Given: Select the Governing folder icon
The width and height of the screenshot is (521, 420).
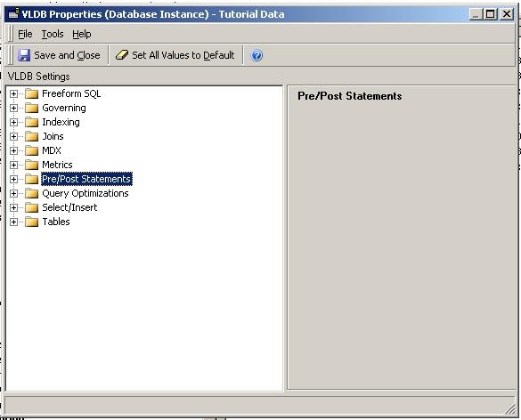Looking at the screenshot, I should click(x=31, y=109).
